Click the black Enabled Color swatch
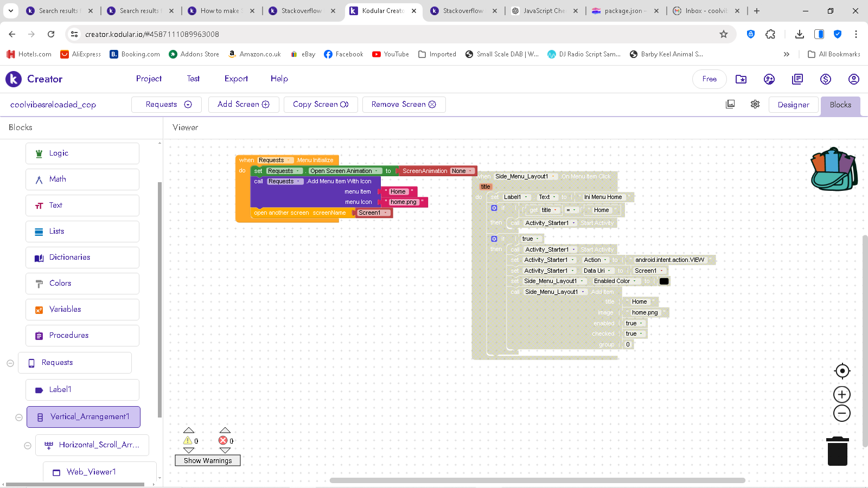This screenshot has height=488, width=868. [x=663, y=281]
